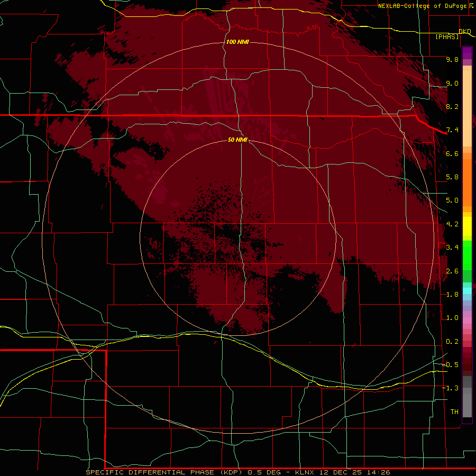Click the DKD unit label above the legend
Screen dimensions: 476x476
coord(465,31)
